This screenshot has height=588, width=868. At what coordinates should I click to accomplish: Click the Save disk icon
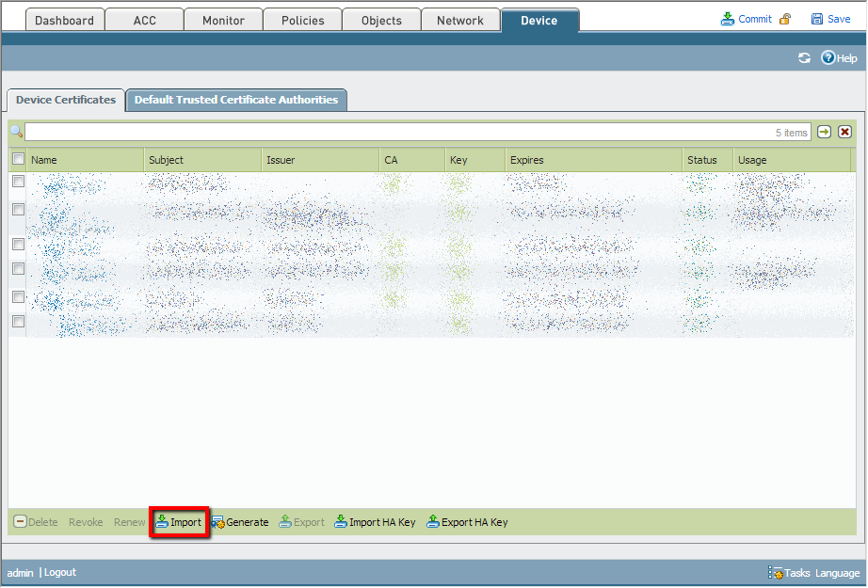point(816,19)
